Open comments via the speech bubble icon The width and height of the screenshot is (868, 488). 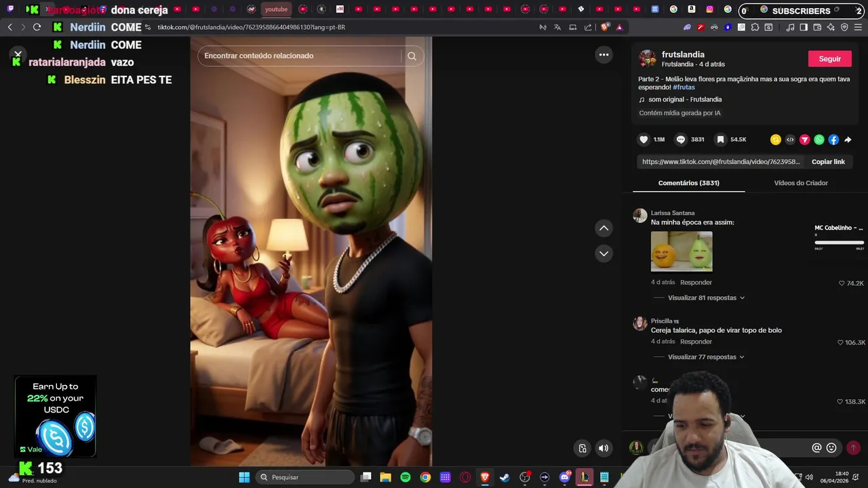(x=681, y=140)
